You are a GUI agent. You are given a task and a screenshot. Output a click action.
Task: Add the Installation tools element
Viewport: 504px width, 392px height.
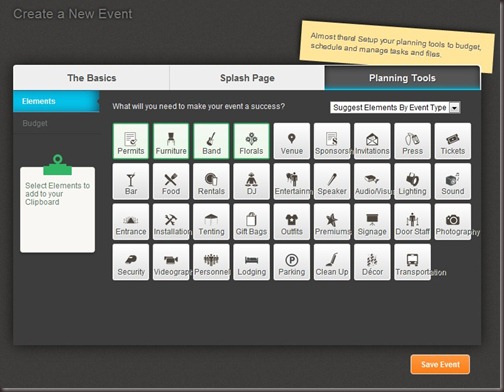tap(171, 222)
